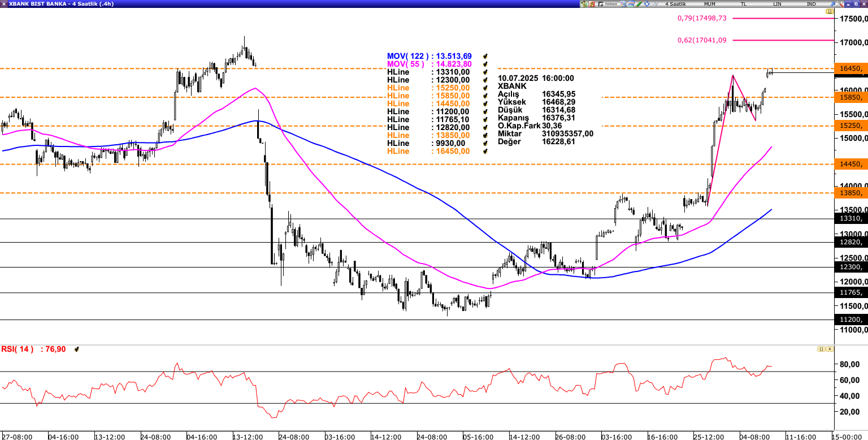Open the indicator list toolbar icon
The height and width of the screenshot is (440, 868).
tap(623, 4)
